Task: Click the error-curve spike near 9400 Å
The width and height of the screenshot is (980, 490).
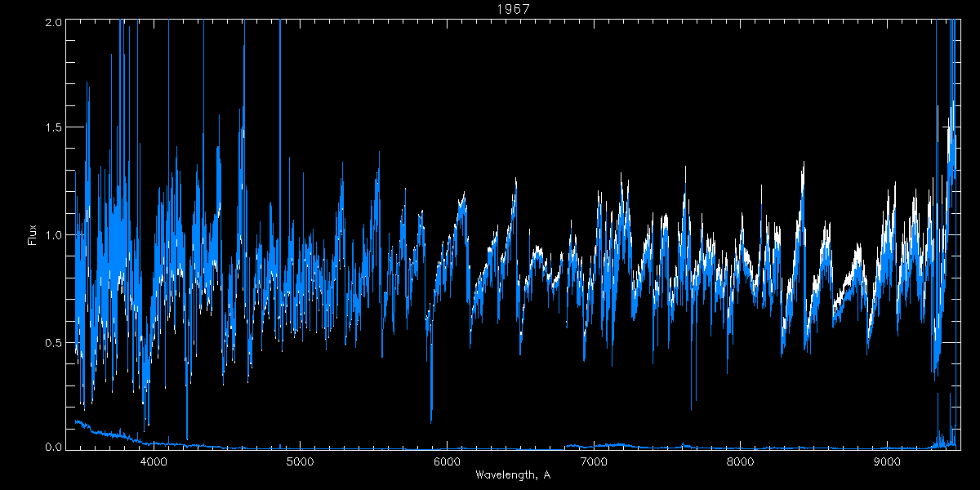Action: pyautogui.click(x=938, y=394)
